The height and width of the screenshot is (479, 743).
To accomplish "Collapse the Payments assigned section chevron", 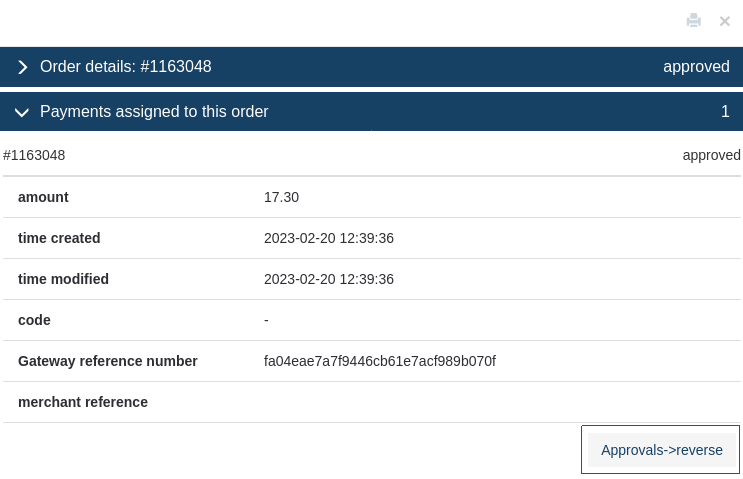I will click(x=22, y=112).
